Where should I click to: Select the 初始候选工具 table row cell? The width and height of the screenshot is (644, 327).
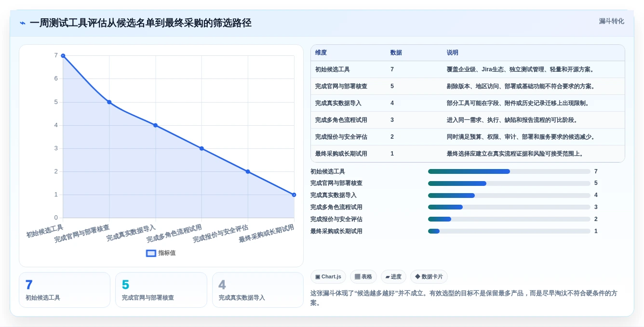pyautogui.click(x=333, y=69)
